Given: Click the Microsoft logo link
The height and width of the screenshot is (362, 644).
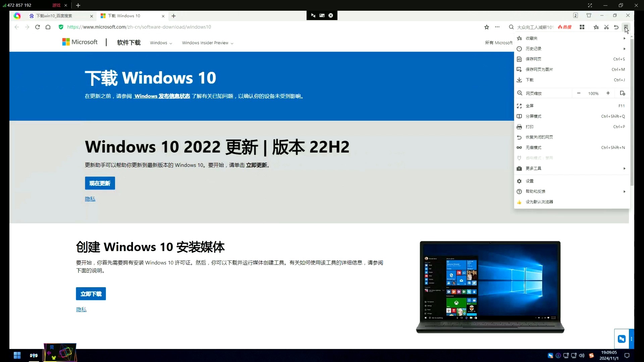Looking at the screenshot, I should tap(80, 42).
